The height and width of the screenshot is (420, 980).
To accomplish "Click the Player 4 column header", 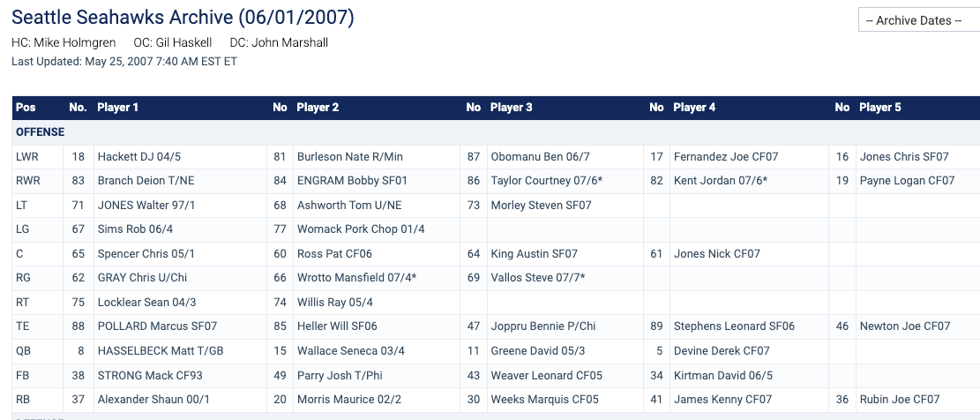I will coord(694,108).
